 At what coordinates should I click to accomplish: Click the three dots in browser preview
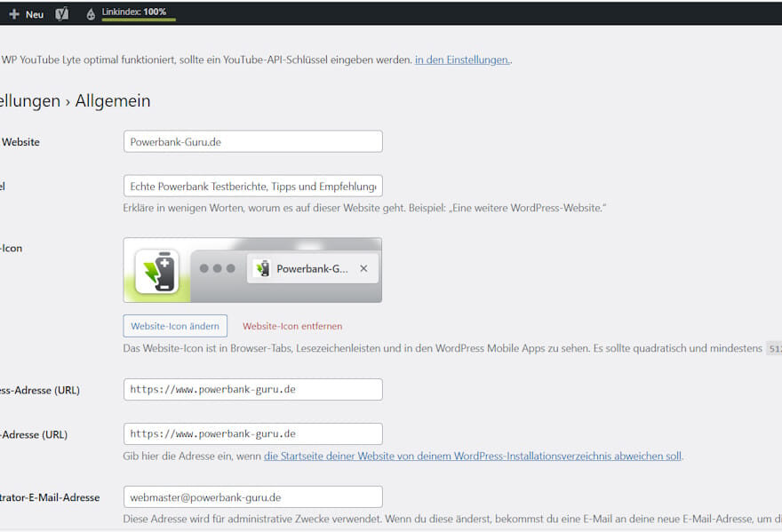tap(218, 268)
